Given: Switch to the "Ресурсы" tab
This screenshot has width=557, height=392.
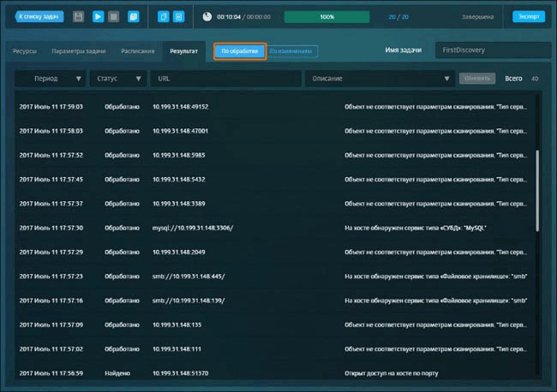Looking at the screenshot, I should tap(25, 50).
